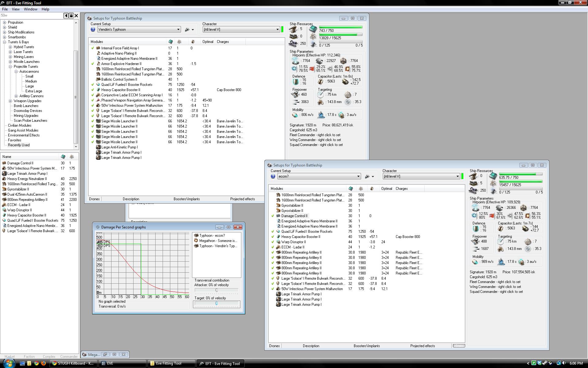Click powergrid column icon in eccm? module list
This screenshot has width=588, height=368.
click(361, 189)
